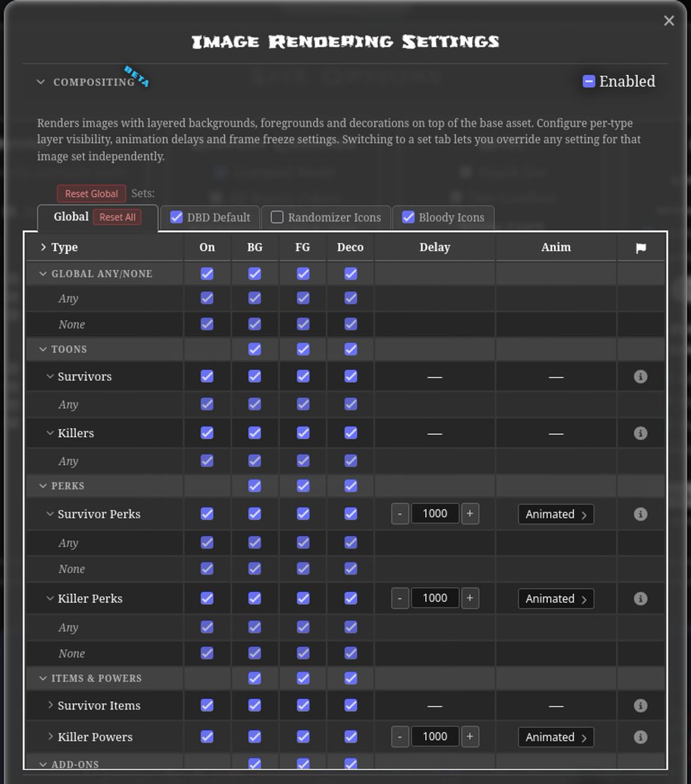
Task: Uncheck the Bloody Icons set checkbox
Action: [x=408, y=218]
